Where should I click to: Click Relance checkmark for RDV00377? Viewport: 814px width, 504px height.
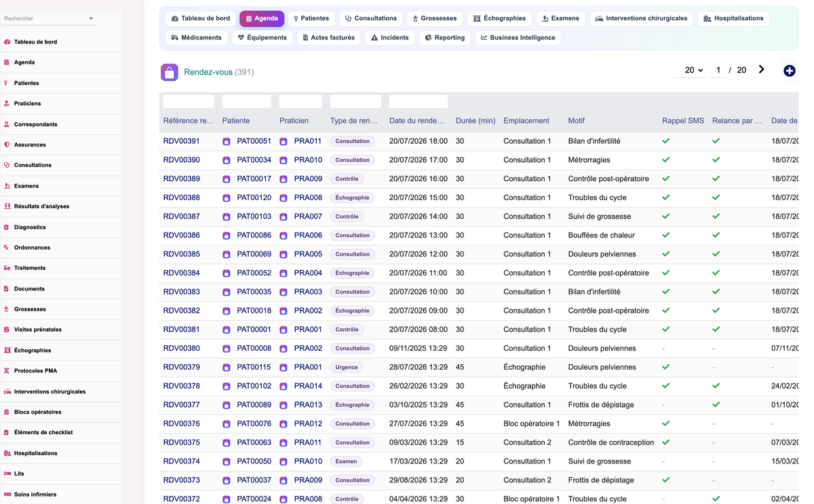pyautogui.click(x=716, y=405)
